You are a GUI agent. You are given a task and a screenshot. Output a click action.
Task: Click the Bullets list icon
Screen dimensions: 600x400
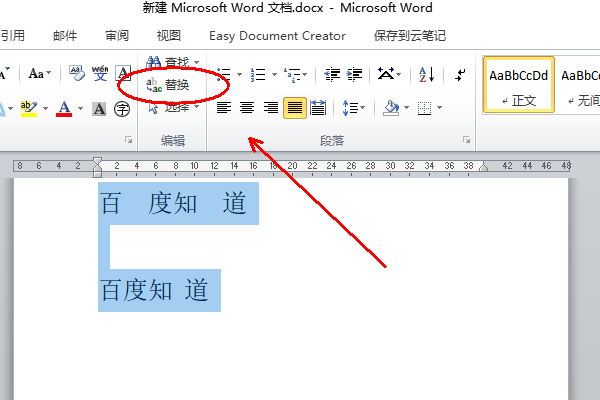[224, 74]
